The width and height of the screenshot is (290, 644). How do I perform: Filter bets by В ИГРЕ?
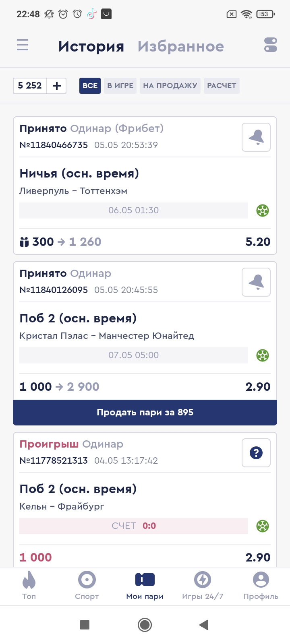pyautogui.click(x=120, y=86)
